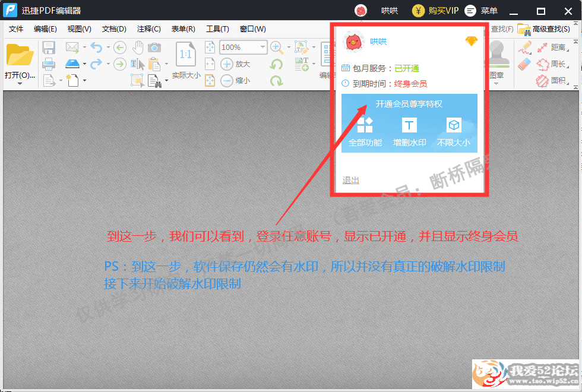Screen dimensions: 582x392
Task: Click the Save floppy disk icon
Action: click(x=49, y=48)
